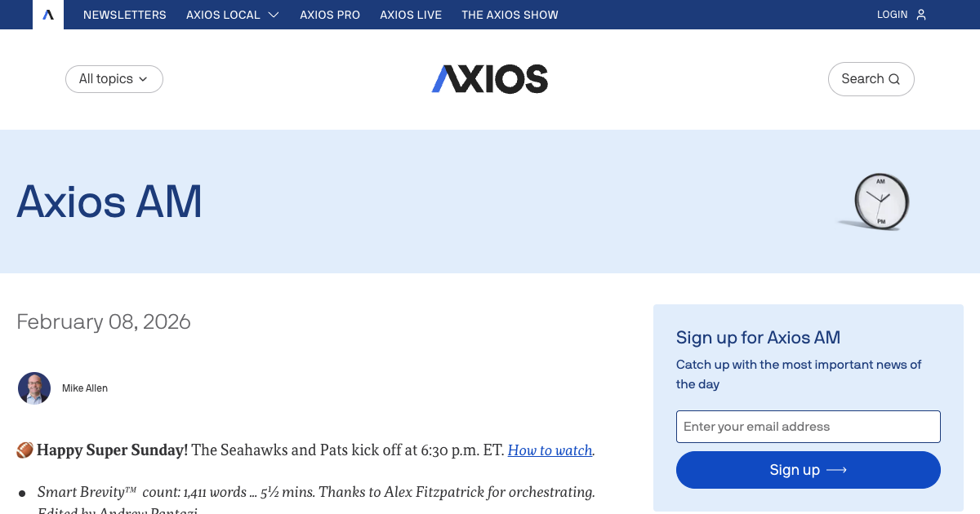This screenshot has width=980, height=514.
Task: Expand the AXIOS LOCAL menu chevron
Action: (x=274, y=14)
